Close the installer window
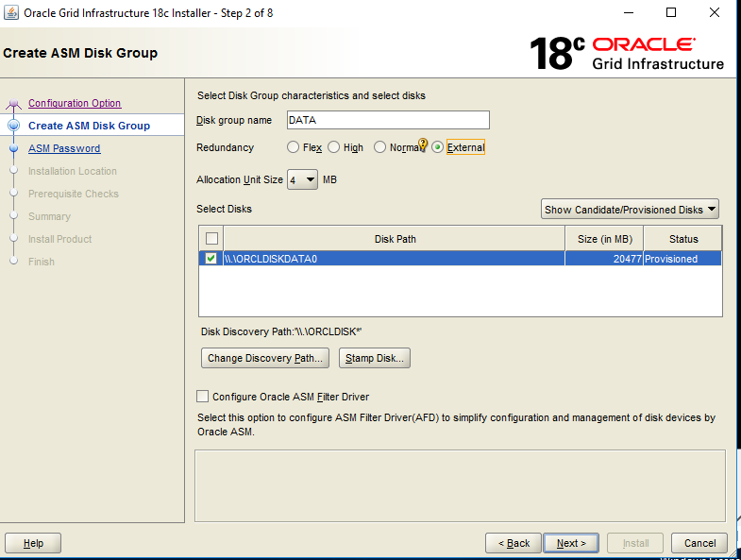This screenshot has width=741, height=560. [x=715, y=13]
